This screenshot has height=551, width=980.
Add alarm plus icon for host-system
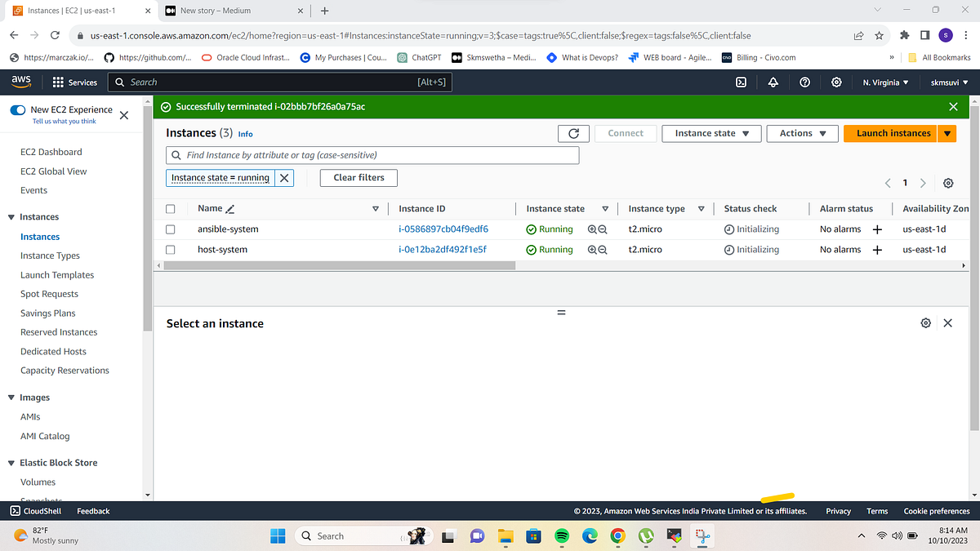(877, 250)
